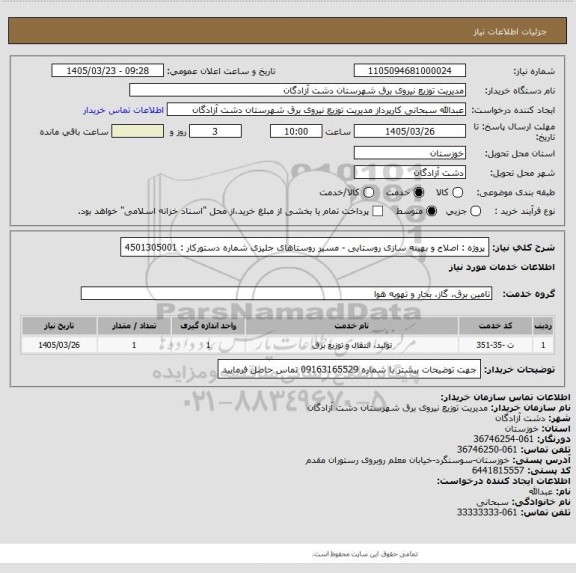Image resolution: width=576 pixels, height=573 pixels.
Task: Click the general need description field
Action: [x=305, y=248]
